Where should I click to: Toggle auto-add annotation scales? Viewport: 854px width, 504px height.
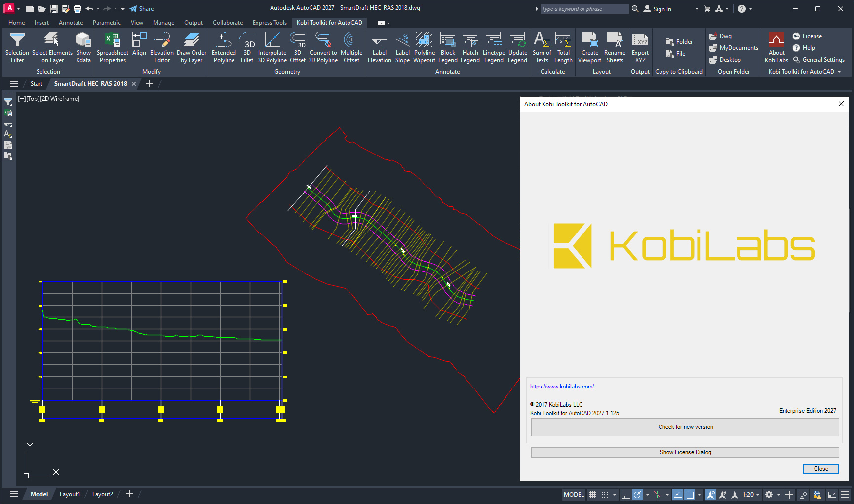tap(723, 494)
